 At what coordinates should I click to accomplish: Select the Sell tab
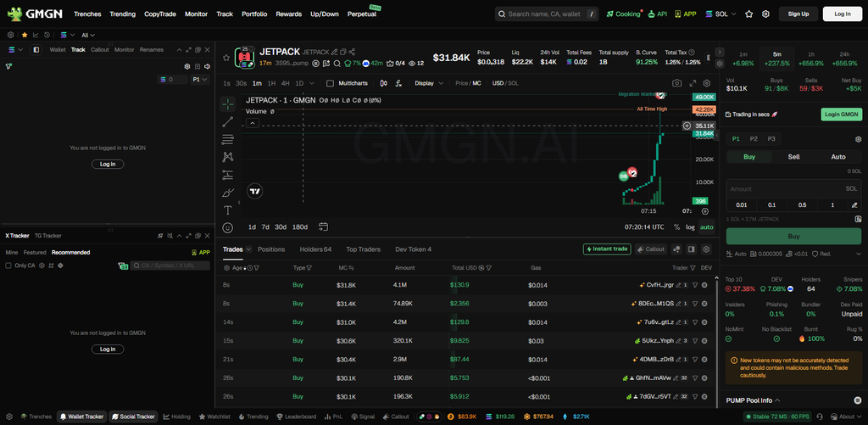pyautogui.click(x=793, y=157)
